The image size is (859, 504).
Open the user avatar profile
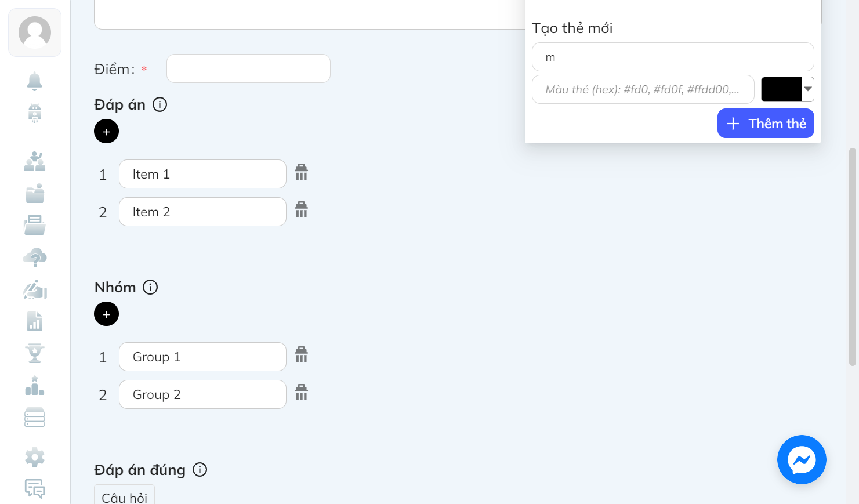click(35, 32)
